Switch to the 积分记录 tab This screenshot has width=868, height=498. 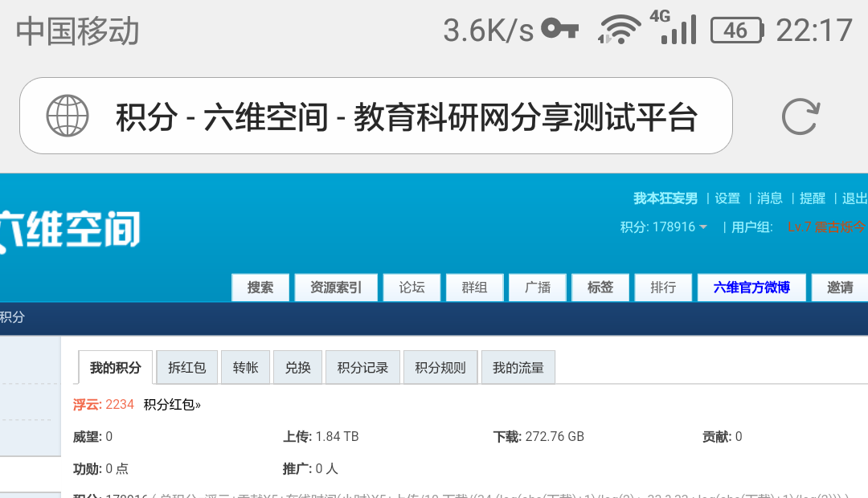[362, 367]
